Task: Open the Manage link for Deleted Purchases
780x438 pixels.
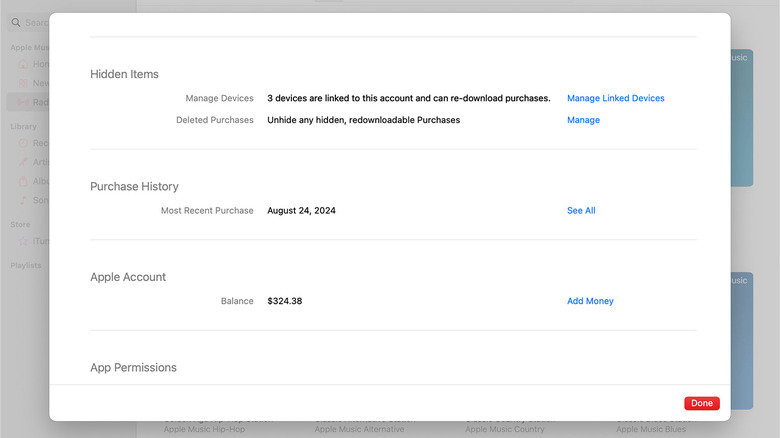Action: click(x=583, y=120)
